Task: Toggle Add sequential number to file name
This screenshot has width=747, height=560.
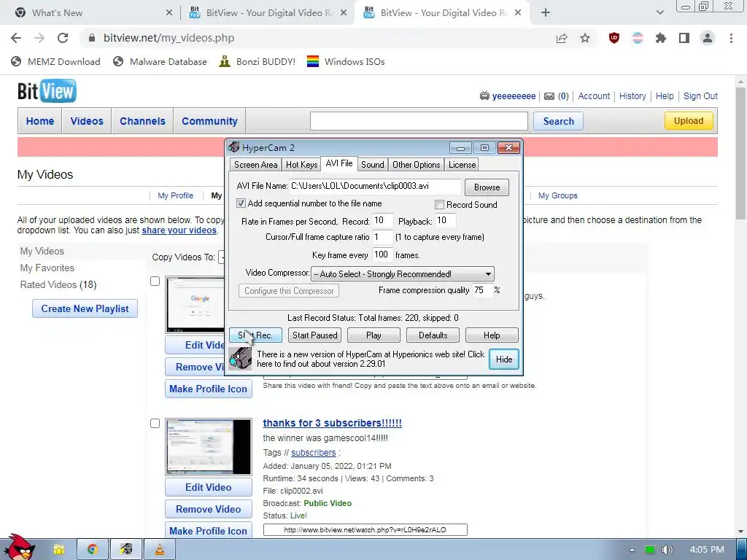Action: coord(241,203)
